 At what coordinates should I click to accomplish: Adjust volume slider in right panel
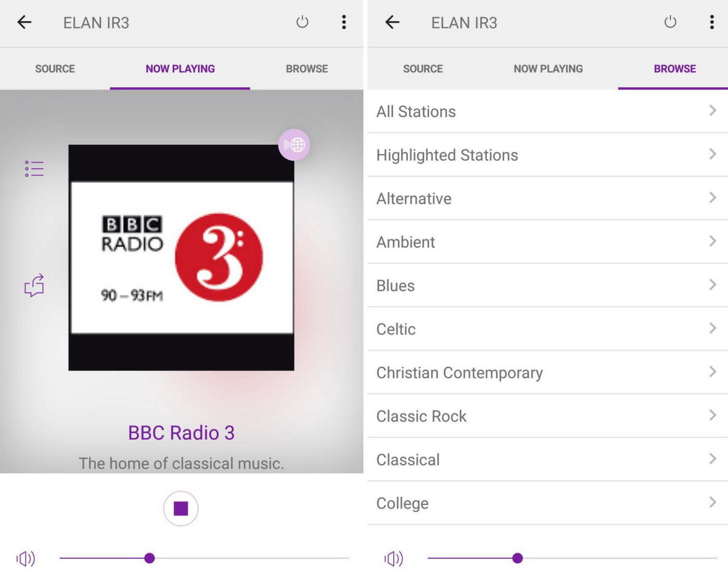(x=573, y=558)
